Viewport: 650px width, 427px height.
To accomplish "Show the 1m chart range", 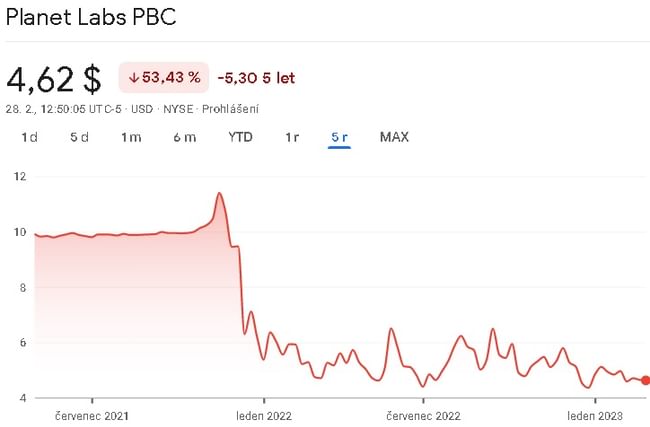I will point(131,137).
